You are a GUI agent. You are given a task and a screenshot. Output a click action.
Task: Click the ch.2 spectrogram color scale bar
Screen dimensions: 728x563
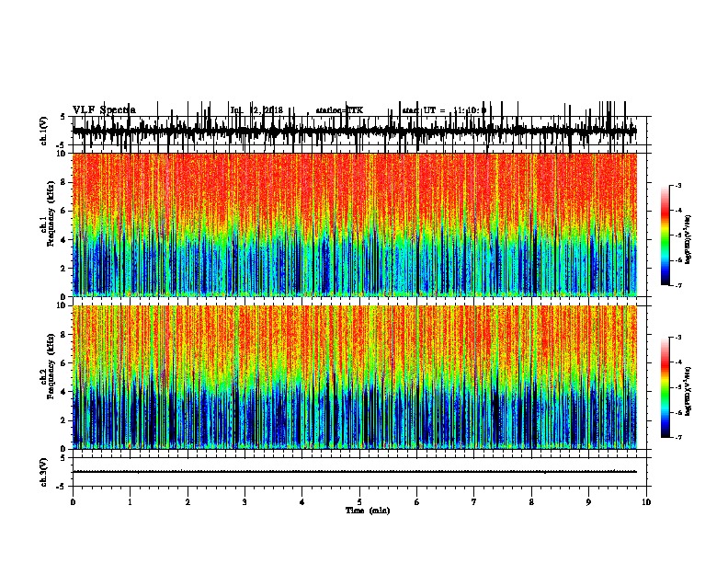[665, 387]
